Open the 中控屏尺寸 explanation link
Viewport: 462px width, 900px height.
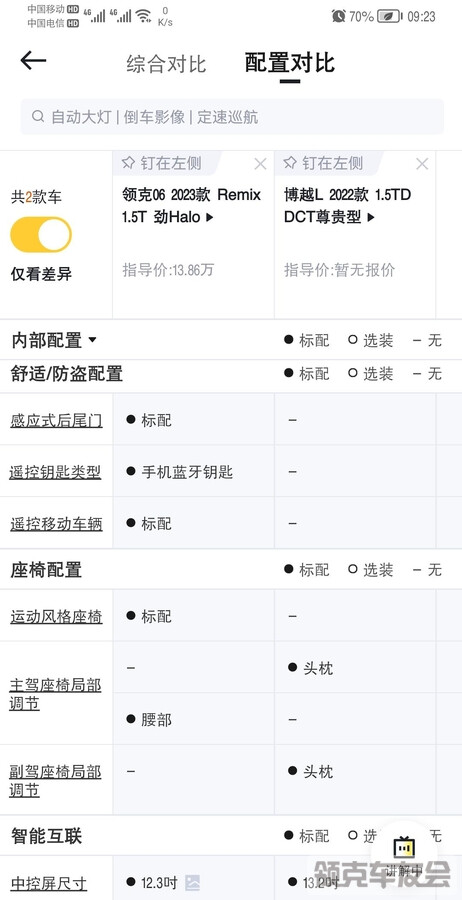pos(49,883)
